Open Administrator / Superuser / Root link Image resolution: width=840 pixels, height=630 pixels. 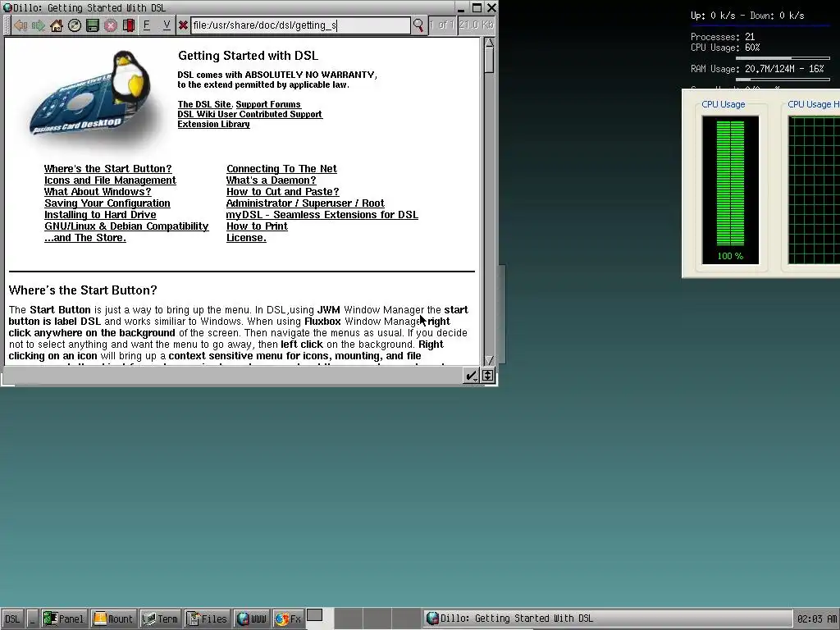(305, 203)
